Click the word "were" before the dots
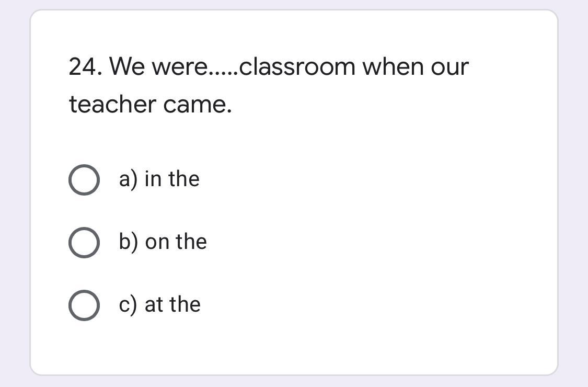This screenshot has width=588, height=387. (179, 67)
